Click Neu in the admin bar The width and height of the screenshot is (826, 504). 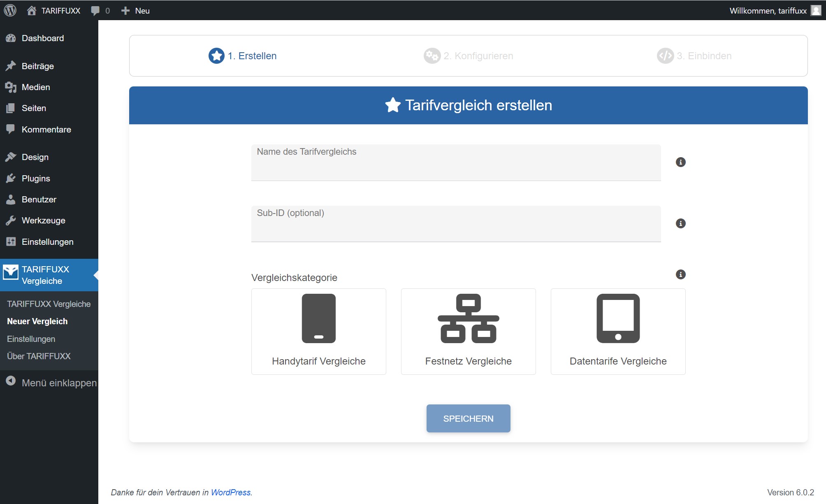tap(142, 11)
